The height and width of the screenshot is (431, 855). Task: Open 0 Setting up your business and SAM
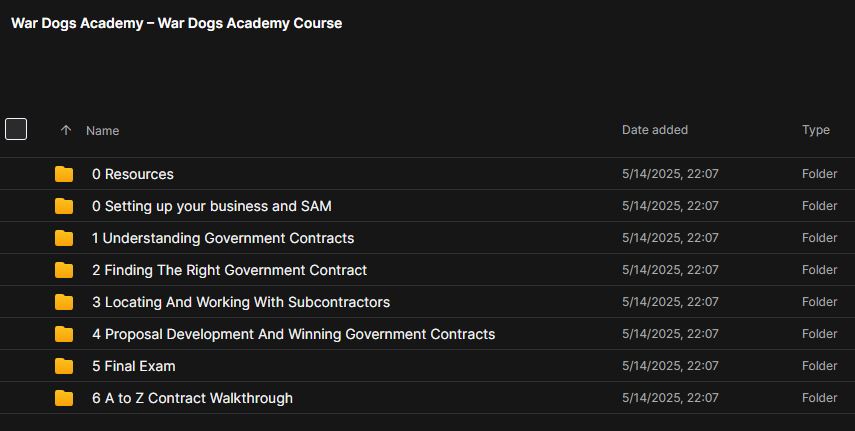(x=211, y=206)
